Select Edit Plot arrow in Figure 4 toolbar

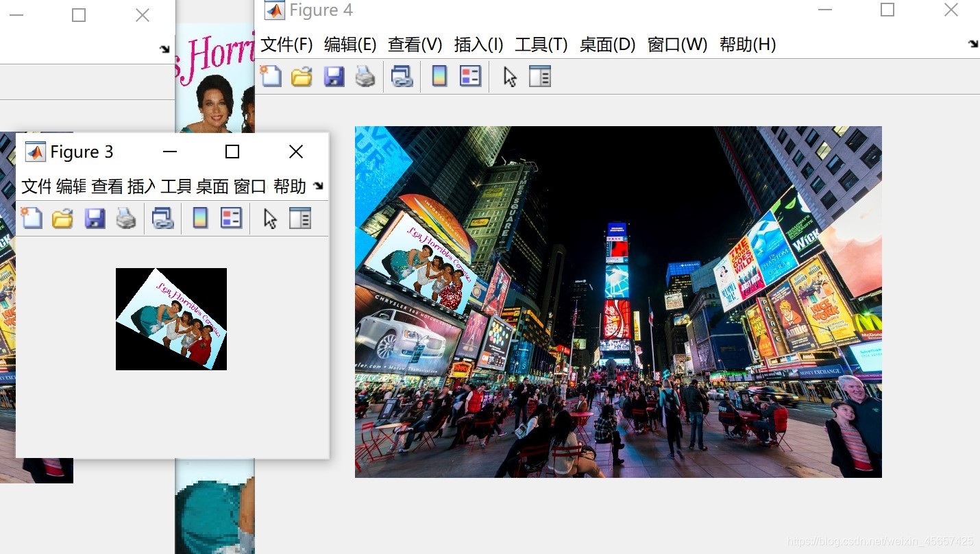click(x=510, y=76)
